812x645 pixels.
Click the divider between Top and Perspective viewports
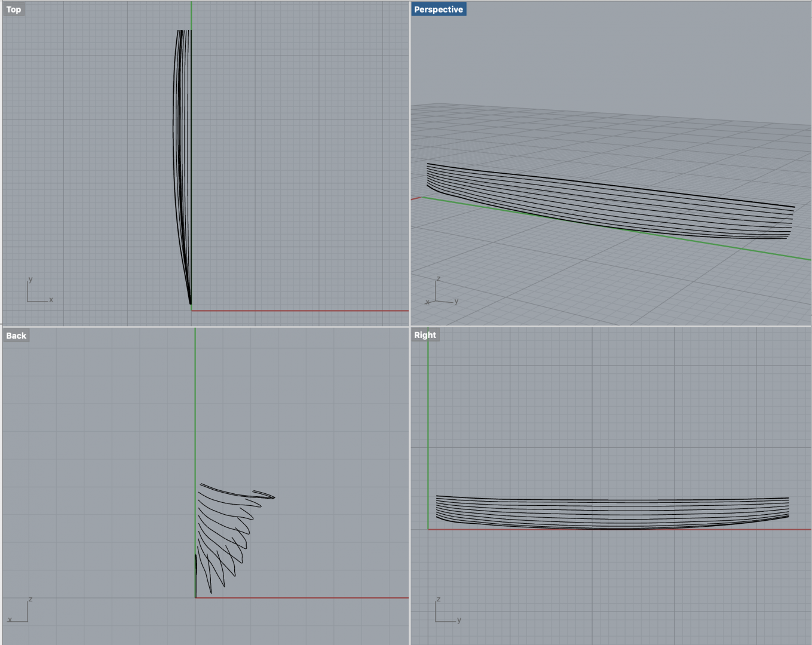click(410, 161)
